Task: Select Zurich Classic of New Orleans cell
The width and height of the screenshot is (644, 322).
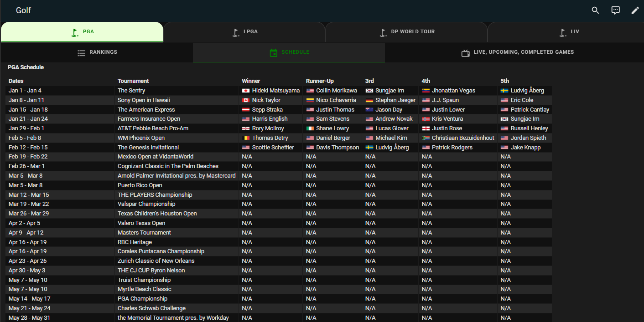Action: click(177, 261)
